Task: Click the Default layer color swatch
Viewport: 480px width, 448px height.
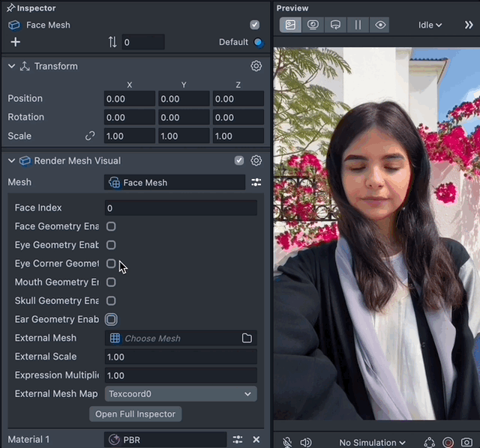Action: coord(258,43)
